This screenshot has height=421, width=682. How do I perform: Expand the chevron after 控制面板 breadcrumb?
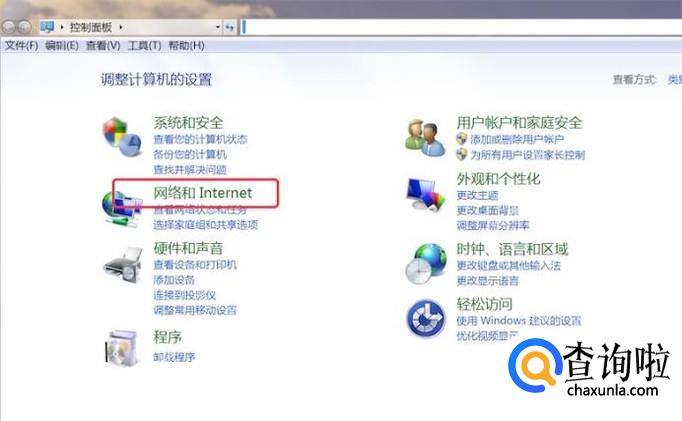pyautogui.click(x=120, y=27)
